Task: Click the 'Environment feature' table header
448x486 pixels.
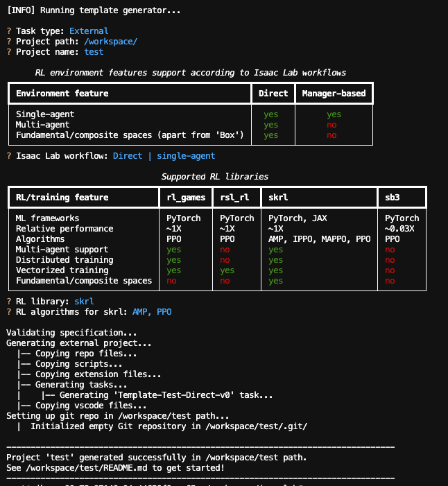Action: pyautogui.click(x=62, y=94)
